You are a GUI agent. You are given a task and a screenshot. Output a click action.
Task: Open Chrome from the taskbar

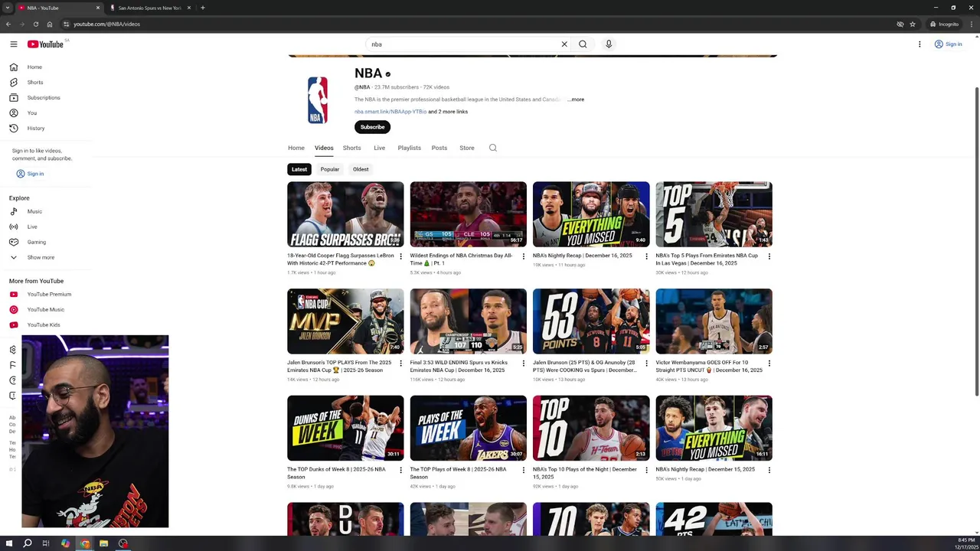point(84,543)
